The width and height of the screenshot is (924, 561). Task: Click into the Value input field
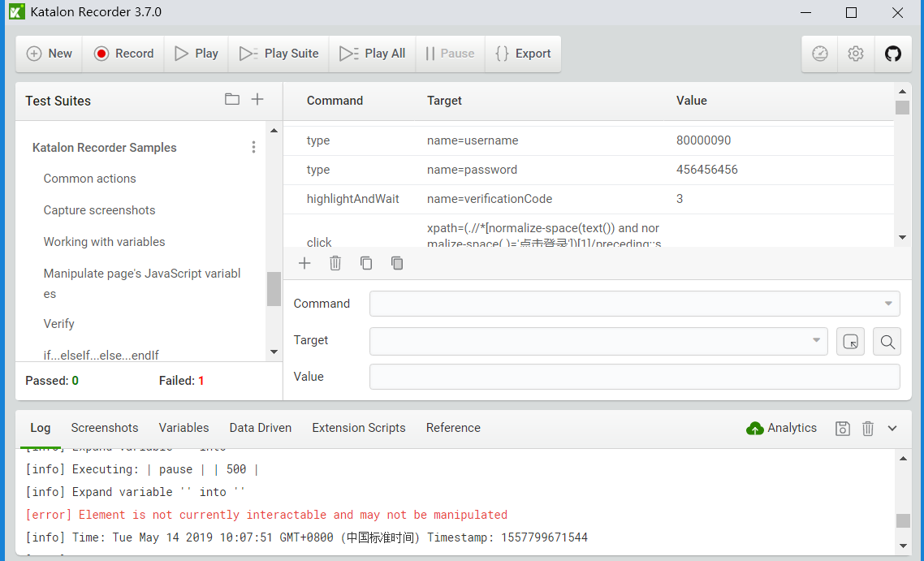[x=635, y=377]
